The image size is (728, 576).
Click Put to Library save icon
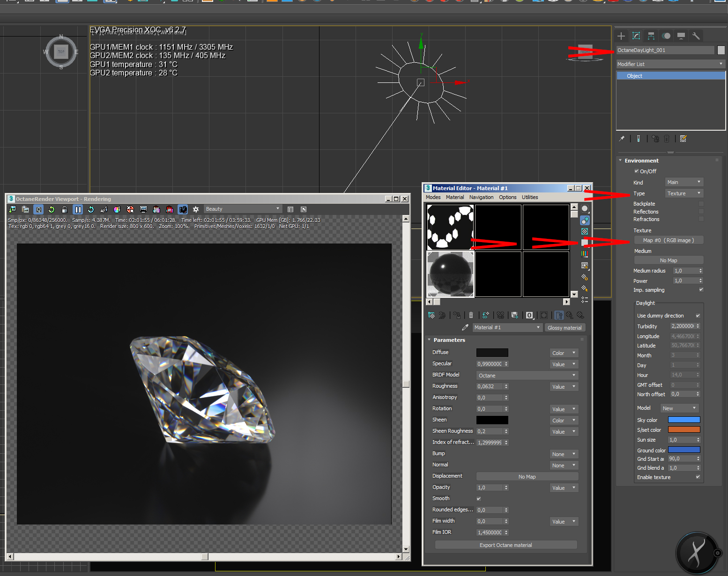[x=515, y=315]
